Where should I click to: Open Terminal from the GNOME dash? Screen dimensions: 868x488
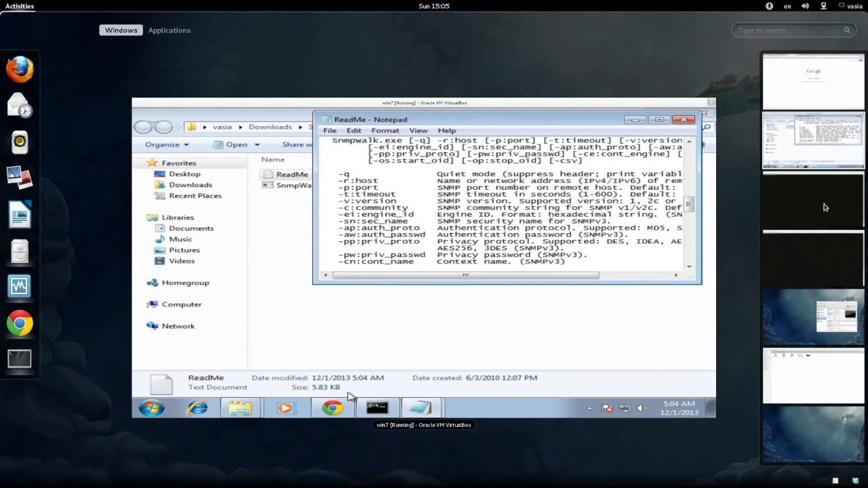[20, 359]
